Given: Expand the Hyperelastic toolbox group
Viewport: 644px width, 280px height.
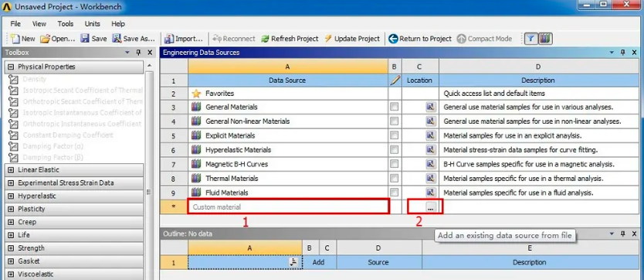Looking at the screenshot, I should (x=11, y=196).
